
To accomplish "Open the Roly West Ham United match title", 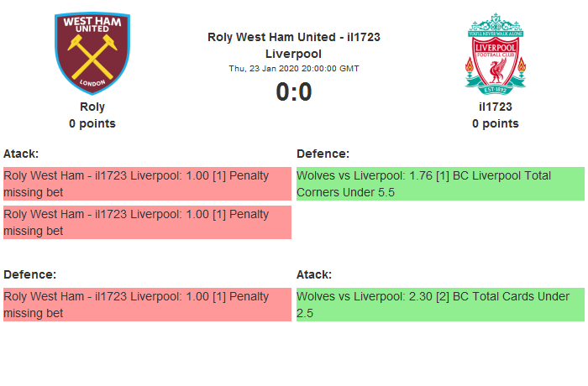I will coord(294,45).
